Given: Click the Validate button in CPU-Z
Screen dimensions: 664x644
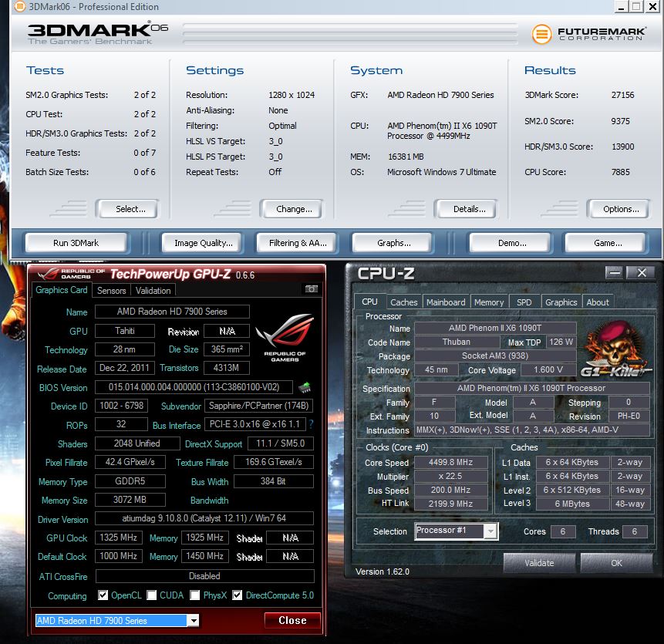Looking at the screenshot, I should pyautogui.click(x=539, y=563).
